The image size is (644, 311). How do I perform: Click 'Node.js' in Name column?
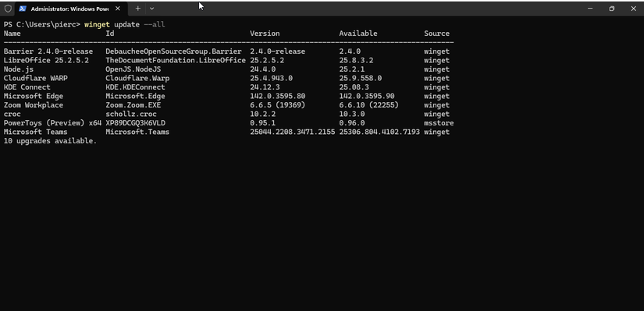click(x=19, y=69)
